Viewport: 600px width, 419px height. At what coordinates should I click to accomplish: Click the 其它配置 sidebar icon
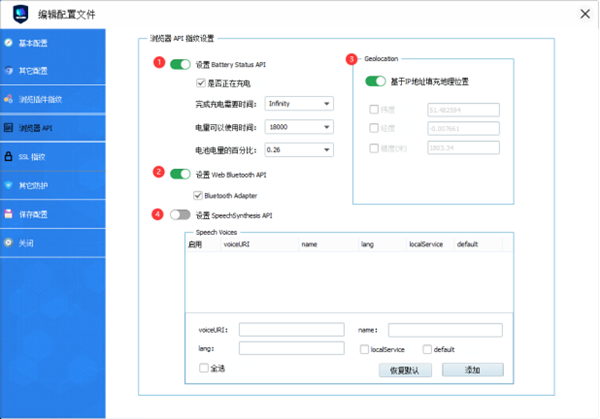pyautogui.click(x=9, y=72)
